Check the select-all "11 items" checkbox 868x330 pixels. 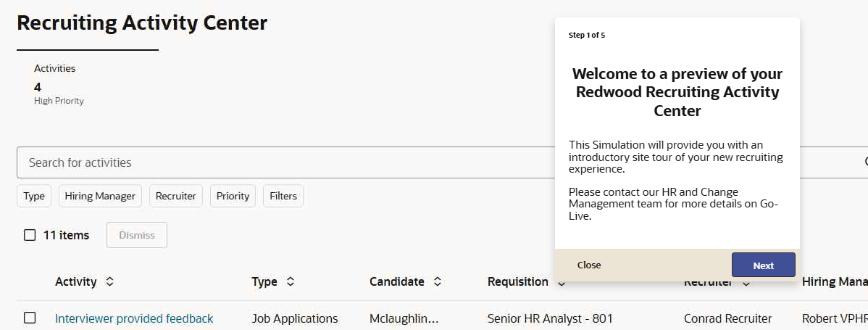point(30,235)
